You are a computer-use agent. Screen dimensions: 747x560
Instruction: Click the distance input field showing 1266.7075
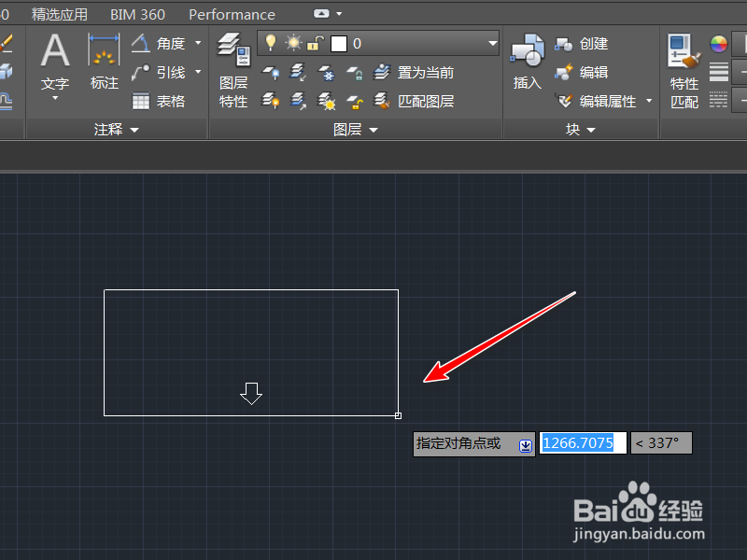tap(583, 443)
